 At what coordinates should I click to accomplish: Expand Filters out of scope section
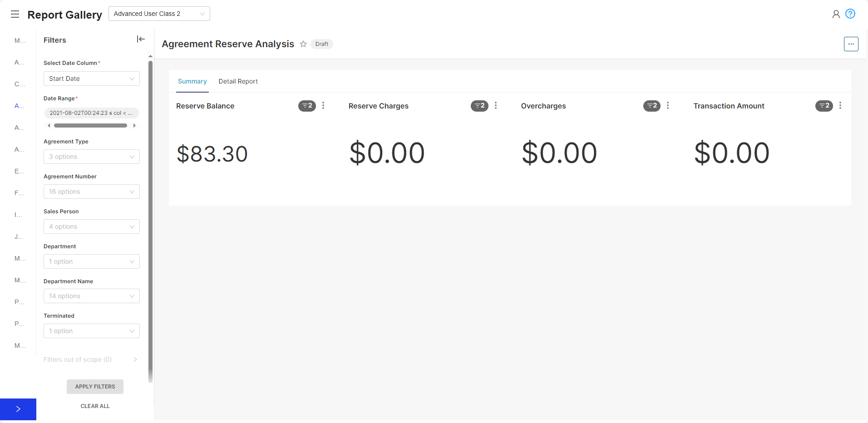pyautogui.click(x=91, y=359)
